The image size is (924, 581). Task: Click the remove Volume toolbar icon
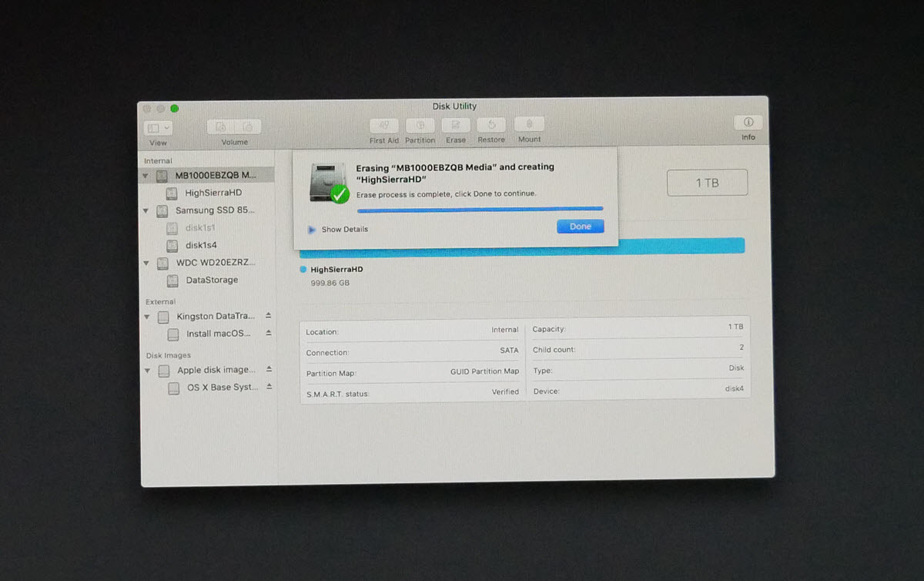point(248,126)
